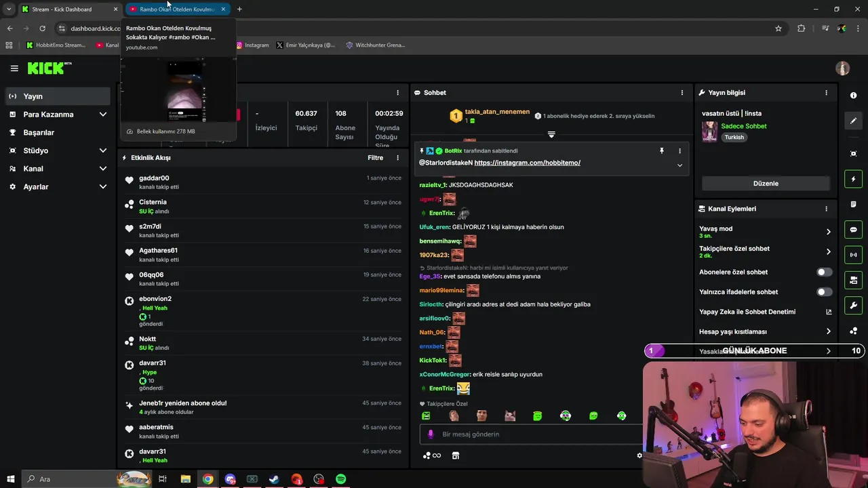Select the screen capture icon in right rail
The width and height of the screenshot is (868, 488).
(853, 154)
